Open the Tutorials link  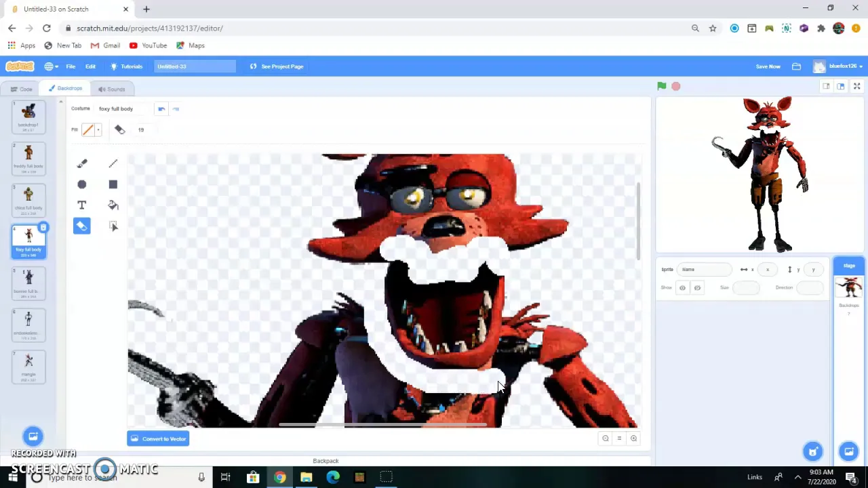(127, 66)
